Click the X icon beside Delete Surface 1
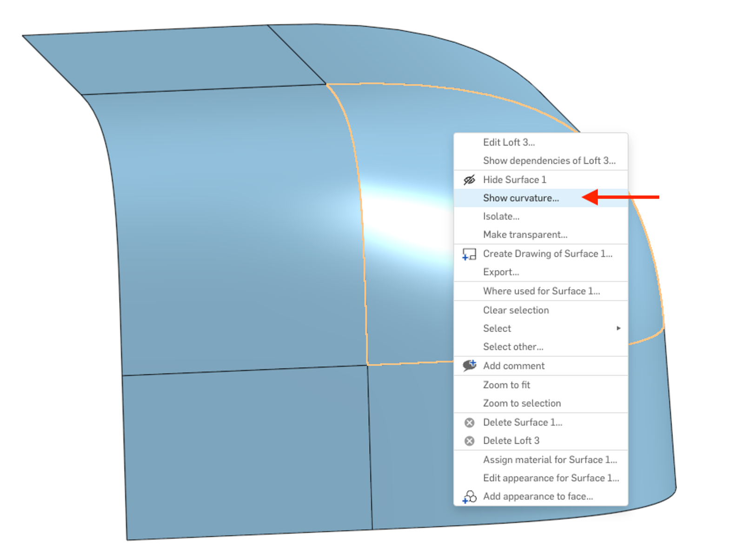744x560 pixels. point(470,422)
